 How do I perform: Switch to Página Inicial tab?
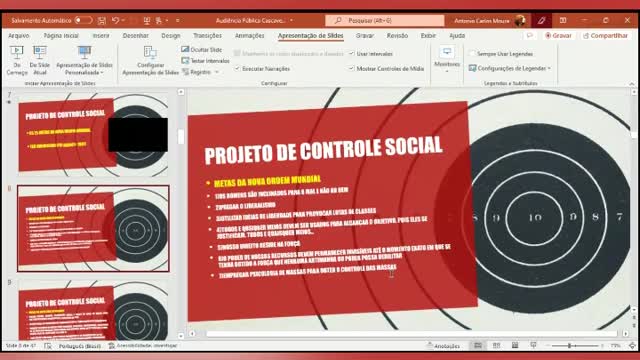pos(61,36)
